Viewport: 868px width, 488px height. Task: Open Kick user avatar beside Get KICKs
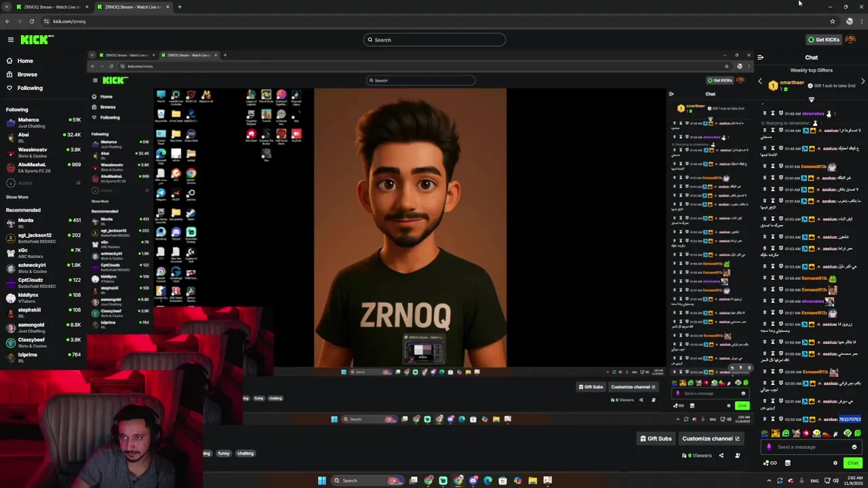pos(850,39)
